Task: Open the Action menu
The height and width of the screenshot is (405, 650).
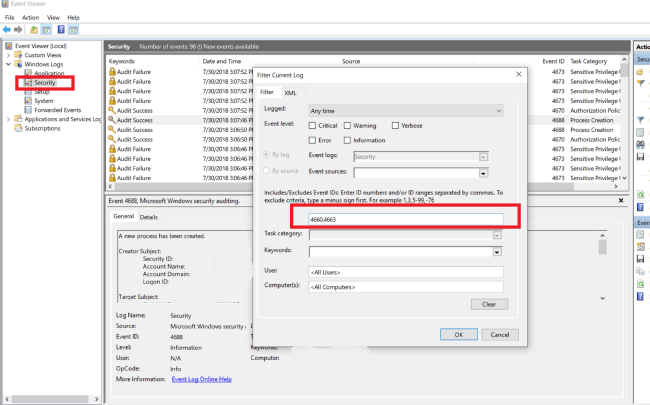Action: coord(31,17)
